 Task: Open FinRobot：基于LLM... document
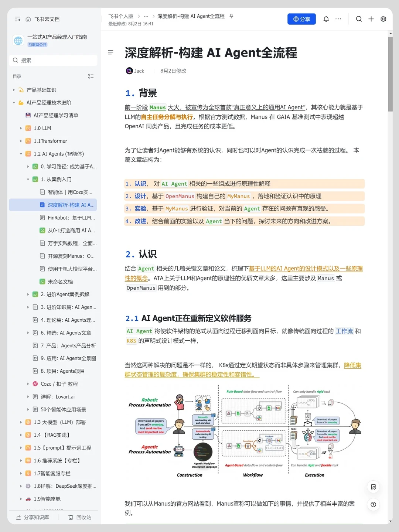pyautogui.click(x=54, y=218)
